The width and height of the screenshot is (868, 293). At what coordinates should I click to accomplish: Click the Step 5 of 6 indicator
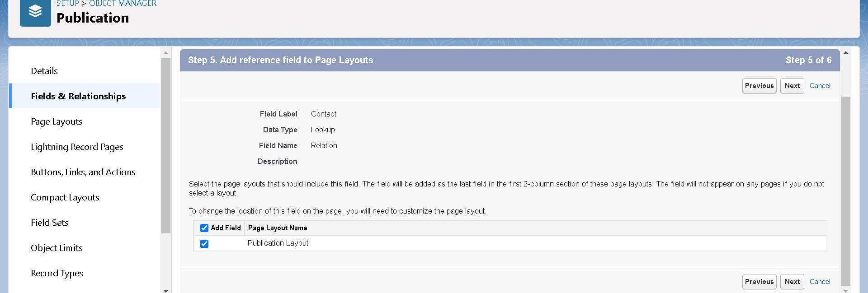808,60
